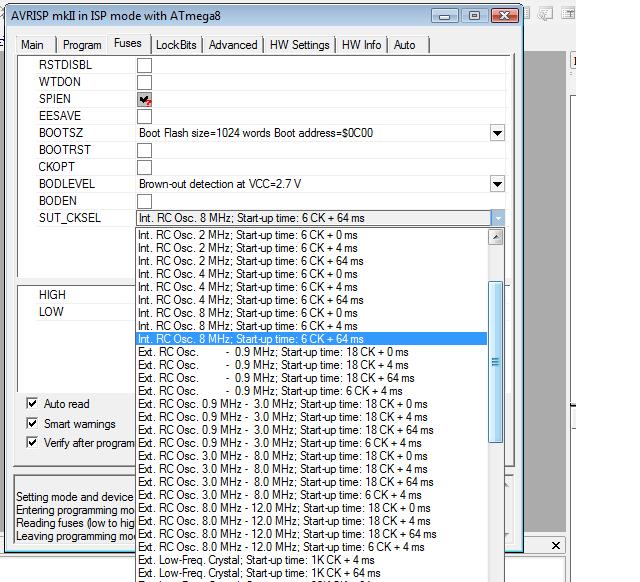Choose Ext. RC Osc. 0.9-3.0 MHz 18 CK + 4 ms
The width and height of the screenshot is (640, 582).
(311, 417)
